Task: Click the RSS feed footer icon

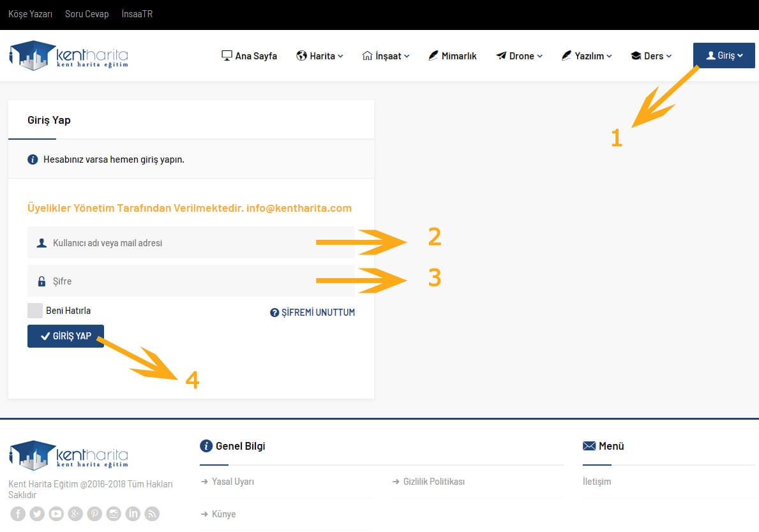Action: click(152, 514)
